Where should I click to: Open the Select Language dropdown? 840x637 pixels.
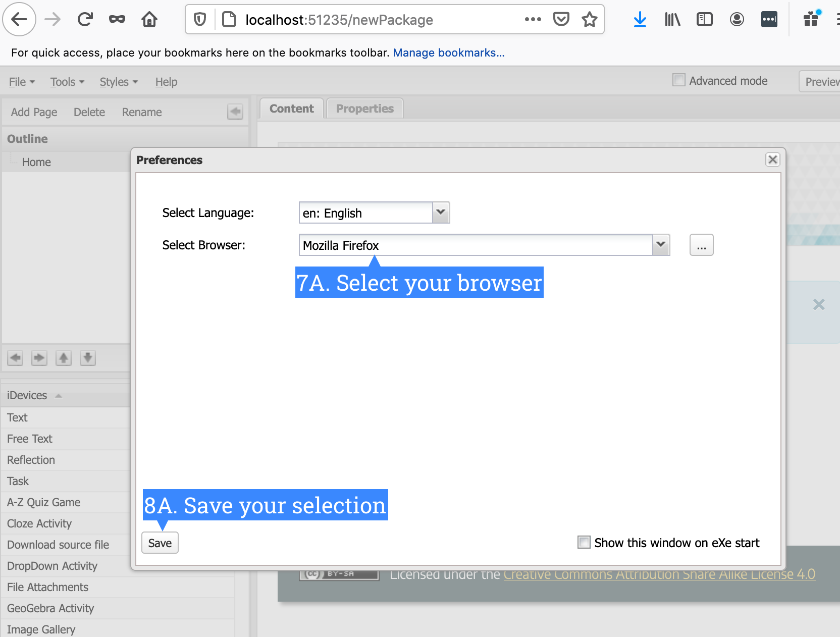click(x=441, y=213)
